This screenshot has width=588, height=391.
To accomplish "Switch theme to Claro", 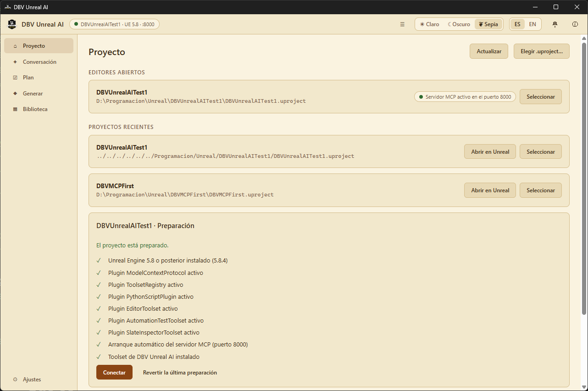I will (x=430, y=24).
